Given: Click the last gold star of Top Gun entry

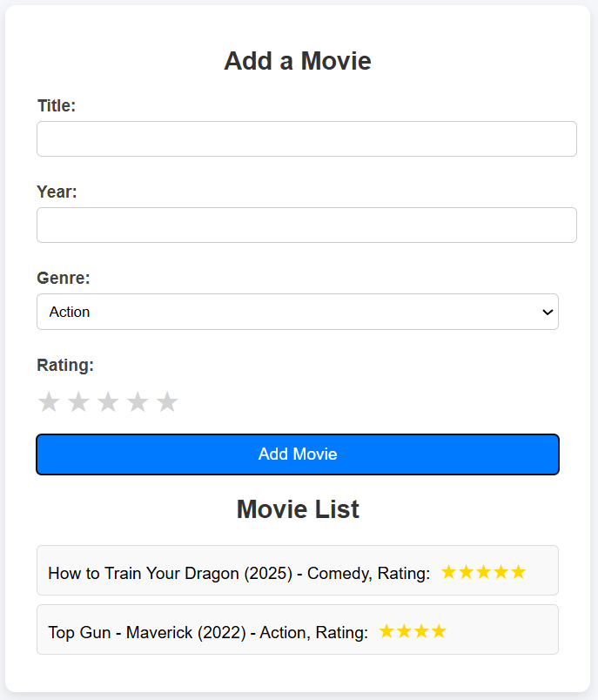Looking at the screenshot, I should click(x=439, y=631).
